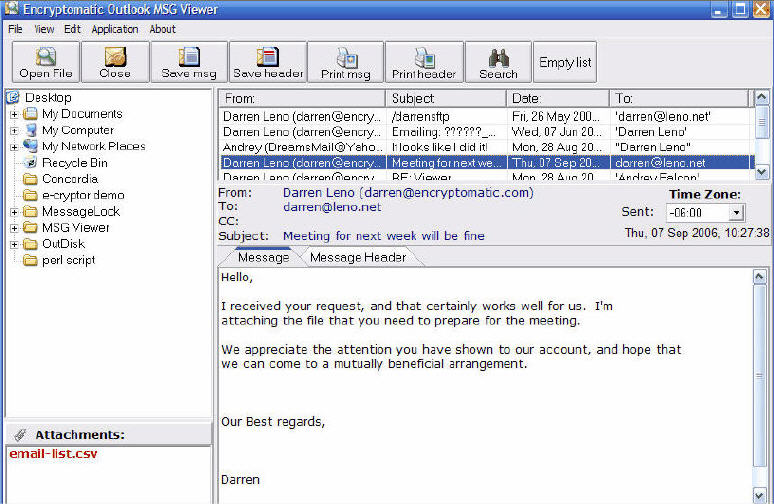Click message list scroll down arrow
This screenshot has height=504, width=774.
click(761, 172)
